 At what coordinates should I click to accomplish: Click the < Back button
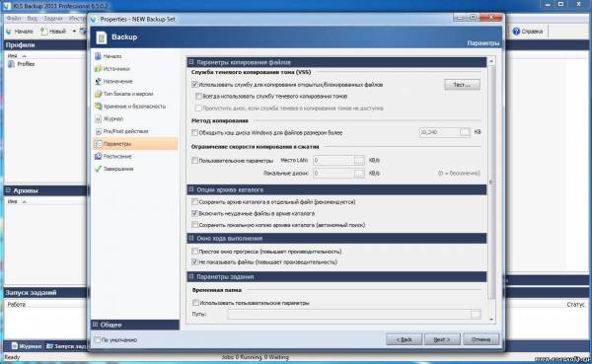click(x=404, y=339)
